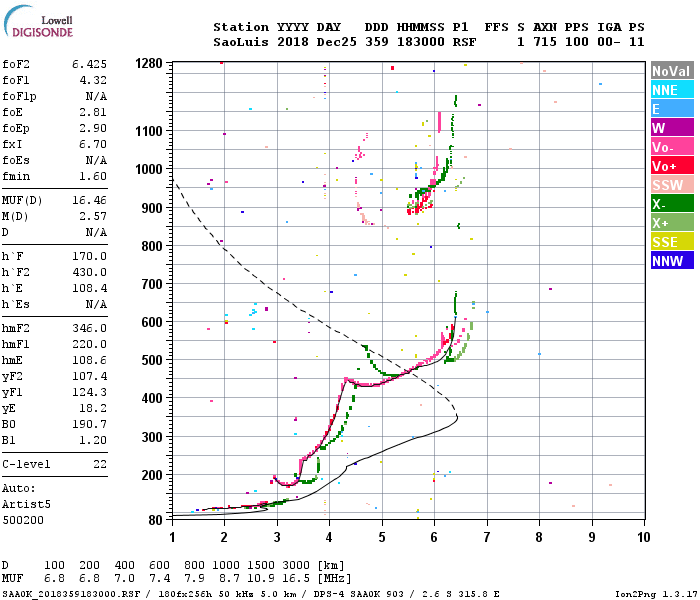Select the E blue legend swatch
The image size is (700, 600).
coord(672,109)
